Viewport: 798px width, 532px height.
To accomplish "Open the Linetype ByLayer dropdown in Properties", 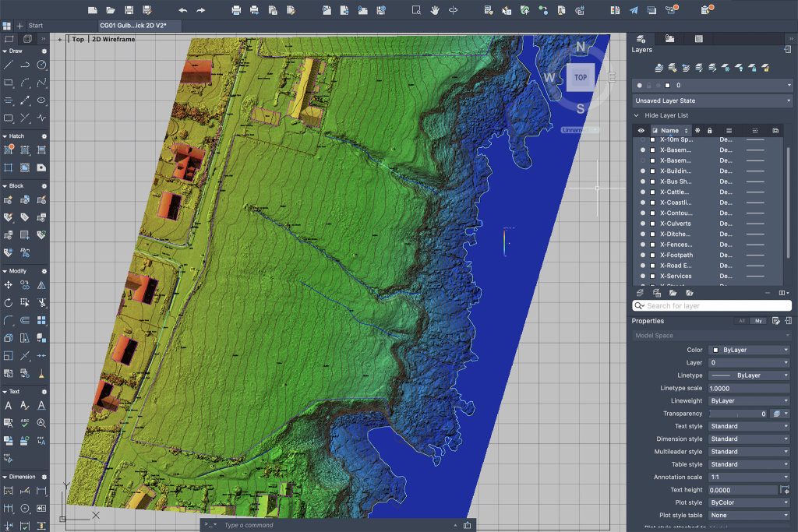I will click(748, 375).
